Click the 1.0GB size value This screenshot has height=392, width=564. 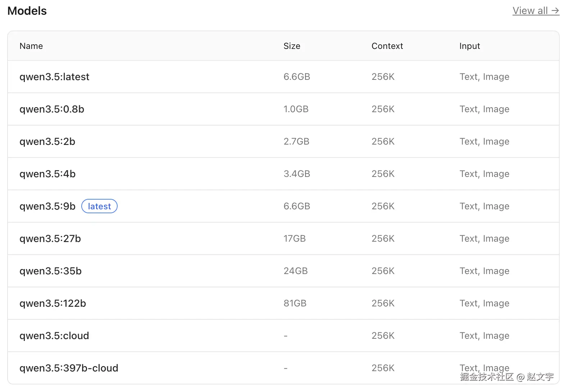[x=296, y=109]
